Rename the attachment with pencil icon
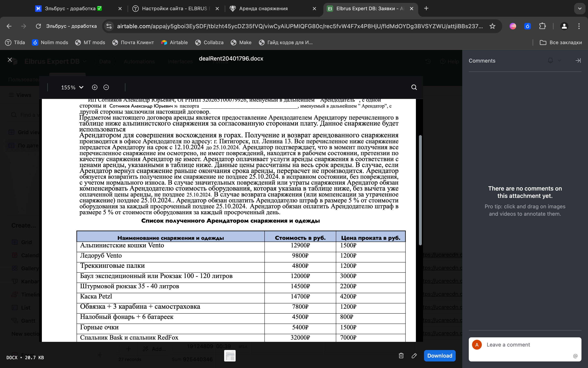 coord(414,356)
